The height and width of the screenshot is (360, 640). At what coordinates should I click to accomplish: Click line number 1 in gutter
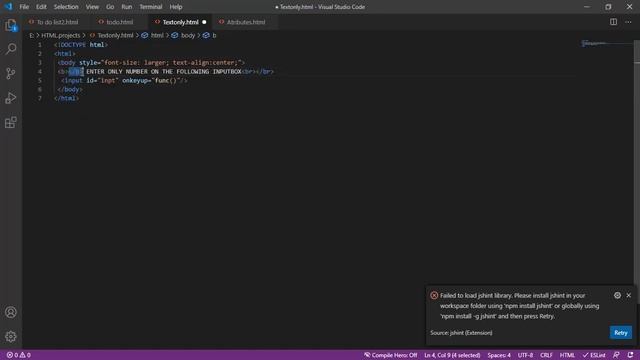pyautogui.click(x=40, y=45)
